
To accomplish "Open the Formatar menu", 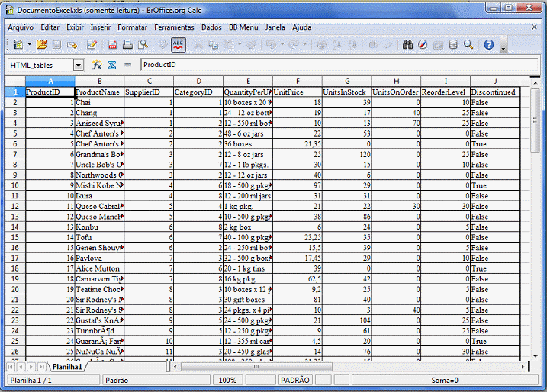I will tap(132, 27).
